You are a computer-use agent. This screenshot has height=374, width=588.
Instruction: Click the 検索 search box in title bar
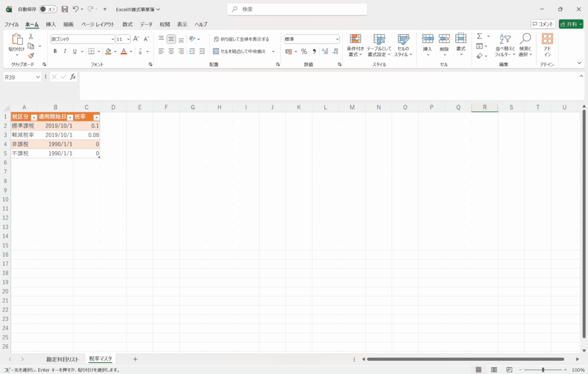pos(297,9)
